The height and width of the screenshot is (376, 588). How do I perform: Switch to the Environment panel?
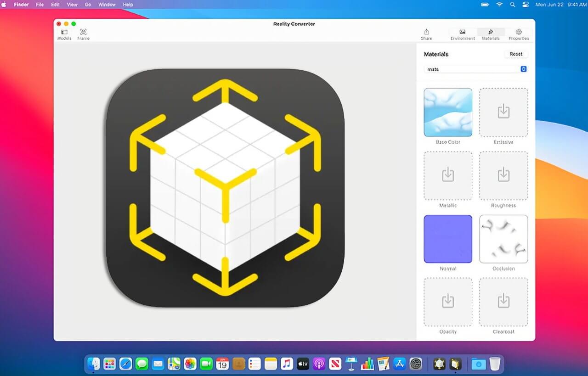[463, 34]
